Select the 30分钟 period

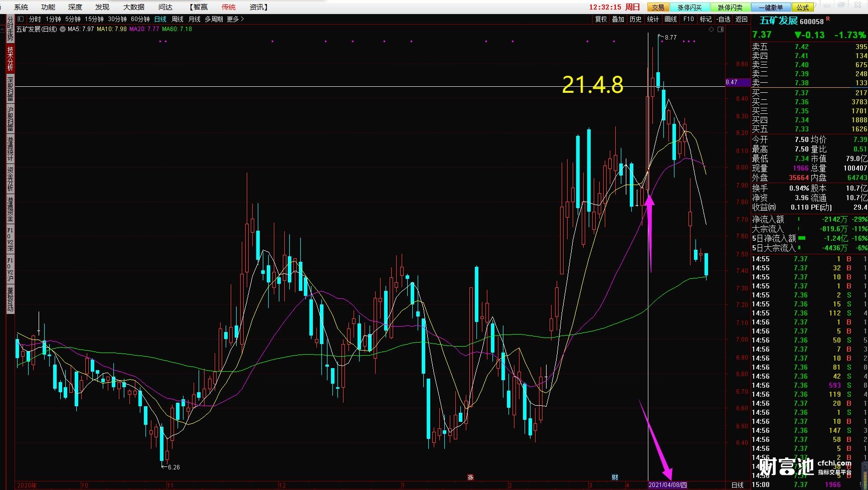pos(117,19)
